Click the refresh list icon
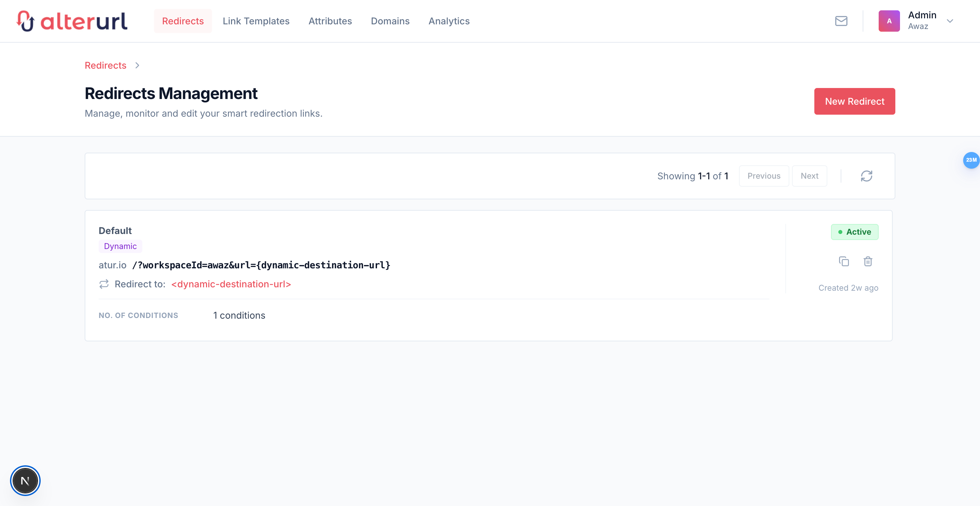 click(866, 176)
